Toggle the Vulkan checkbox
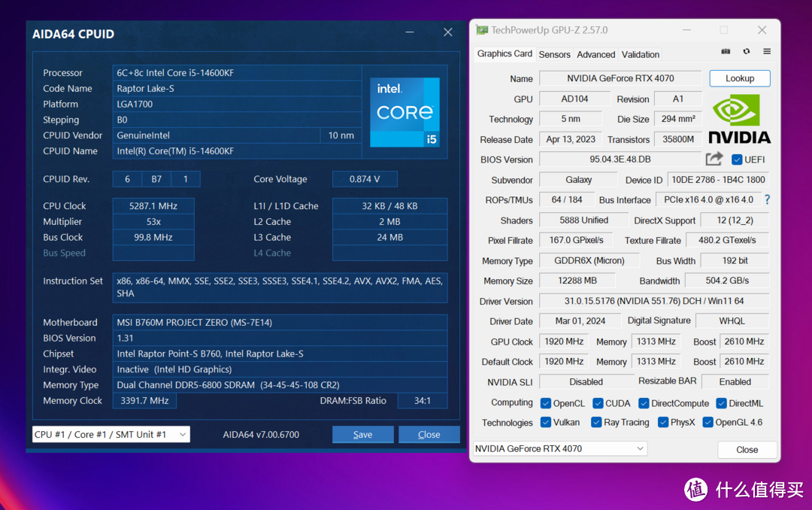812x510 pixels. coord(545,423)
